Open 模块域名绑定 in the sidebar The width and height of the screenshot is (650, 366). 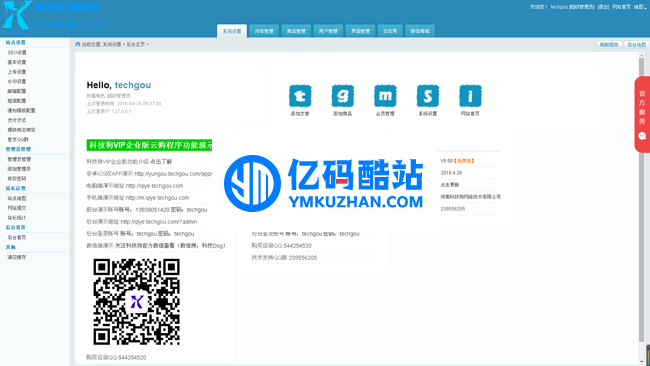(x=21, y=130)
